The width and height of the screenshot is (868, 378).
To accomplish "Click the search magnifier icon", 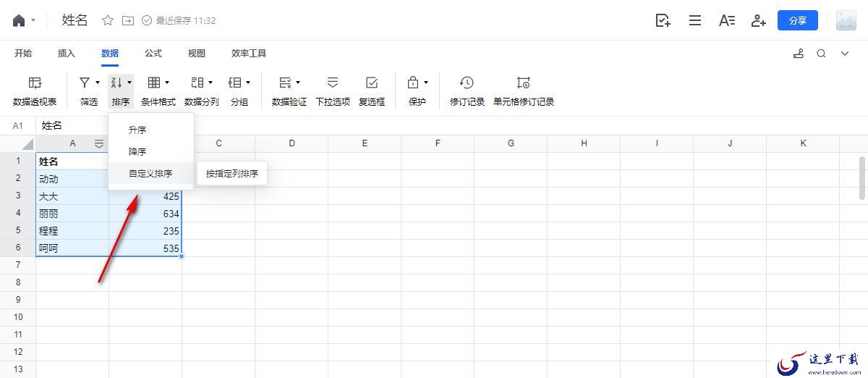I will 821,54.
